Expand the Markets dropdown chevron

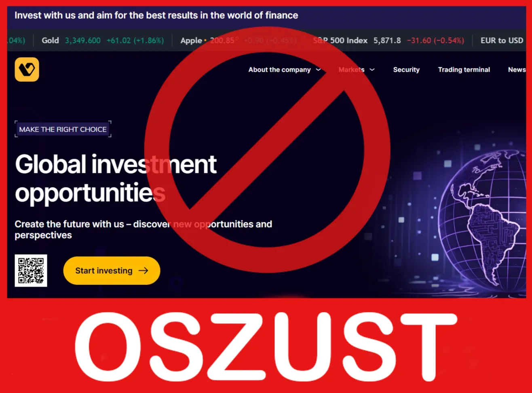pos(372,70)
